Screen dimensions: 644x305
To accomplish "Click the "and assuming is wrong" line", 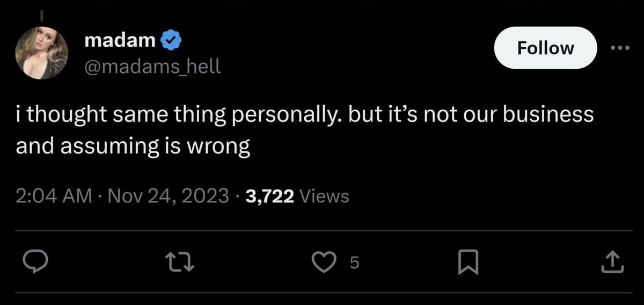I will point(133,146).
